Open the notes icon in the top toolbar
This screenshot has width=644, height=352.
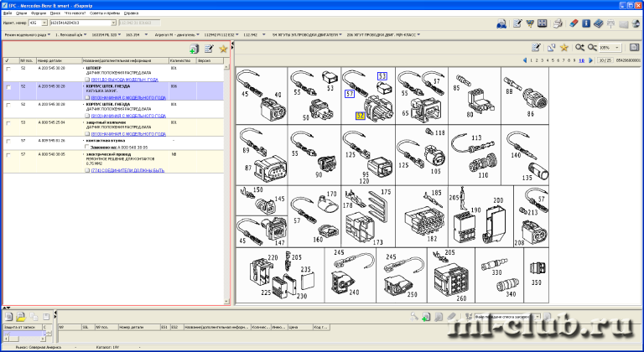pos(517,23)
